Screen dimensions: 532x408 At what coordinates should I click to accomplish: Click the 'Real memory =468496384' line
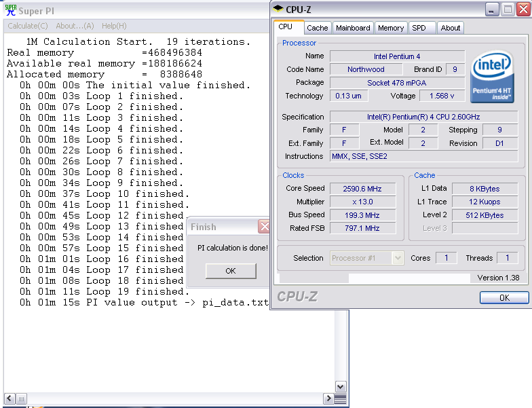[104, 53]
